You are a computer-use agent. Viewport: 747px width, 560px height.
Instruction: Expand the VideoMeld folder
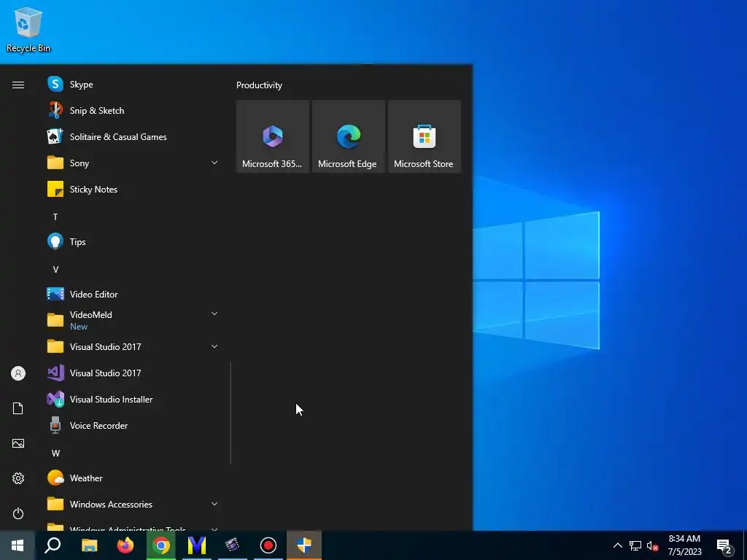(133, 320)
